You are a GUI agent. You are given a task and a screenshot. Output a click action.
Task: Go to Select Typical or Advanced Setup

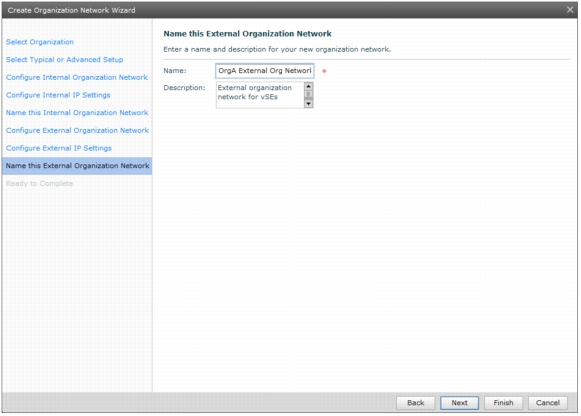[x=64, y=60]
